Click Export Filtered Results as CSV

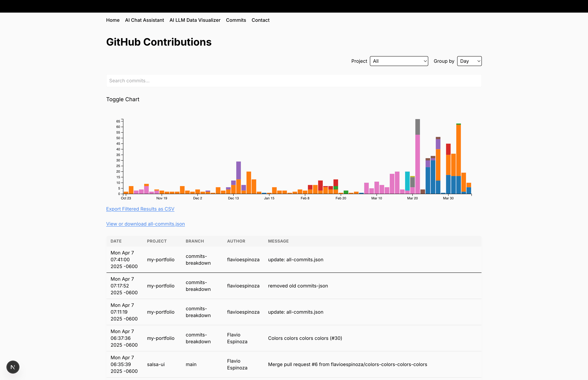pos(140,209)
